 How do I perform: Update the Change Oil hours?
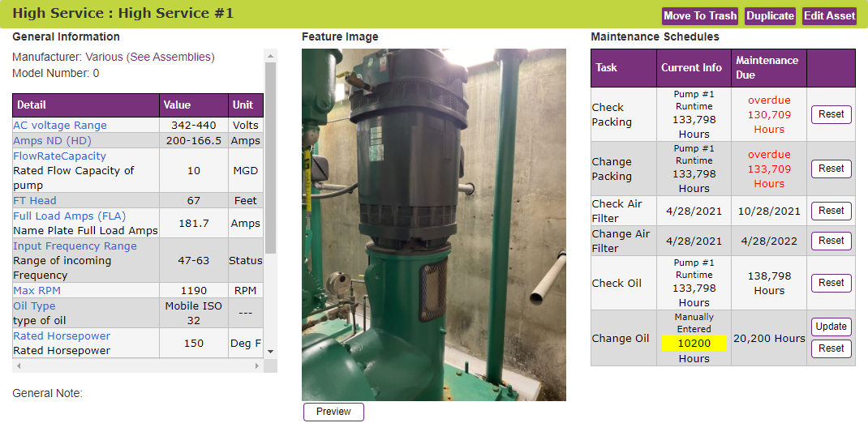coord(831,327)
